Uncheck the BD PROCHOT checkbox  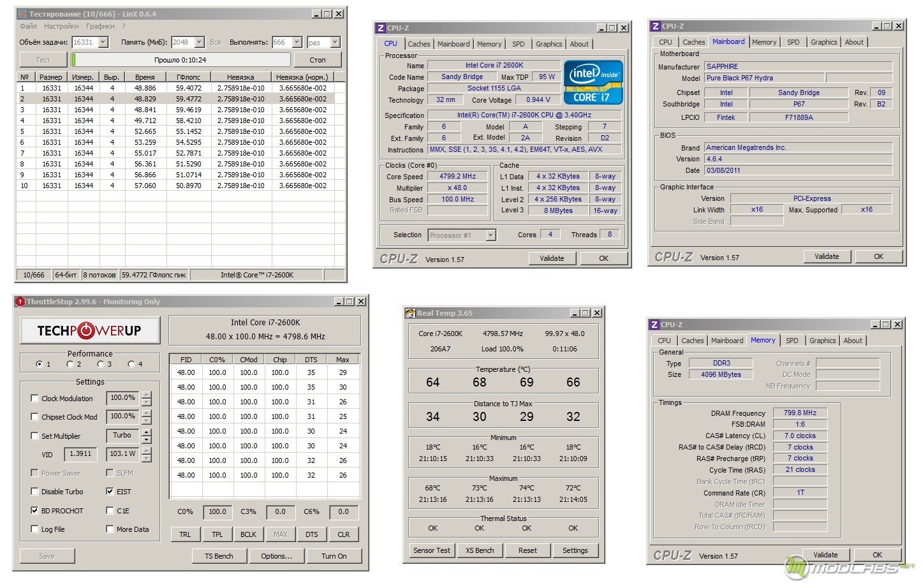point(35,511)
